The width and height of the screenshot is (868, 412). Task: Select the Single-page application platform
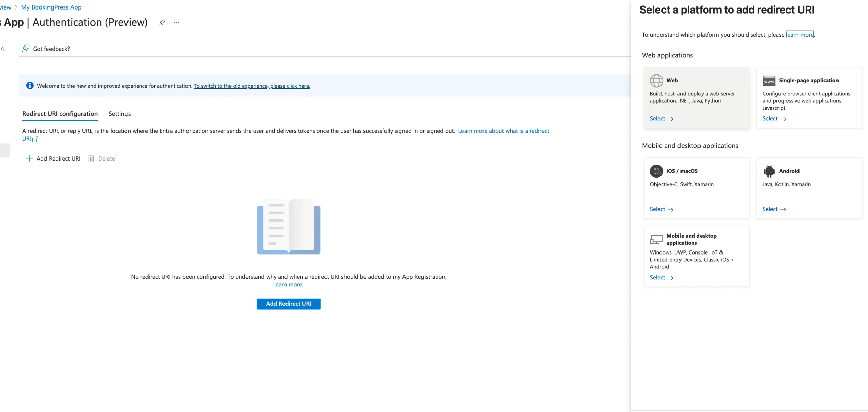[774, 118]
